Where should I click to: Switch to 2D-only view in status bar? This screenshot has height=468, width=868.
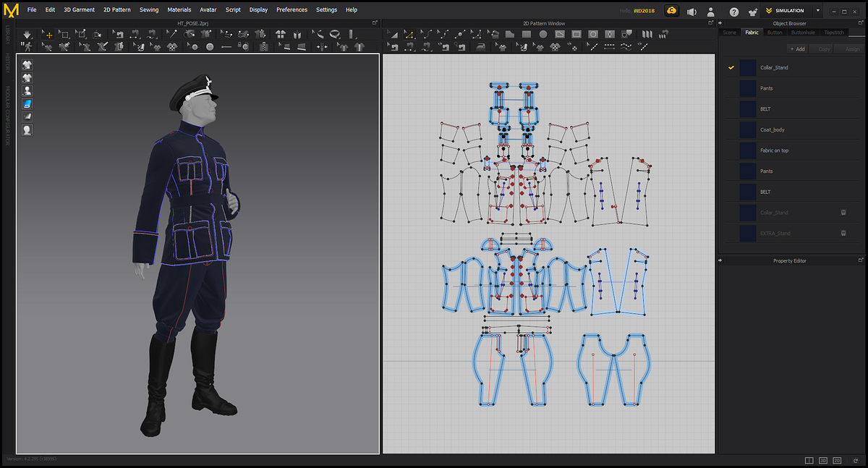(x=837, y=460)
